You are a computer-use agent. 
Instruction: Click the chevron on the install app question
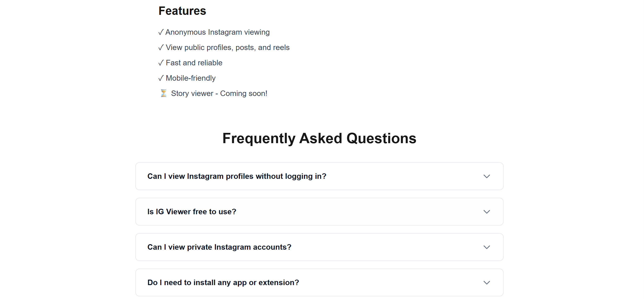[x=487, y=282]
